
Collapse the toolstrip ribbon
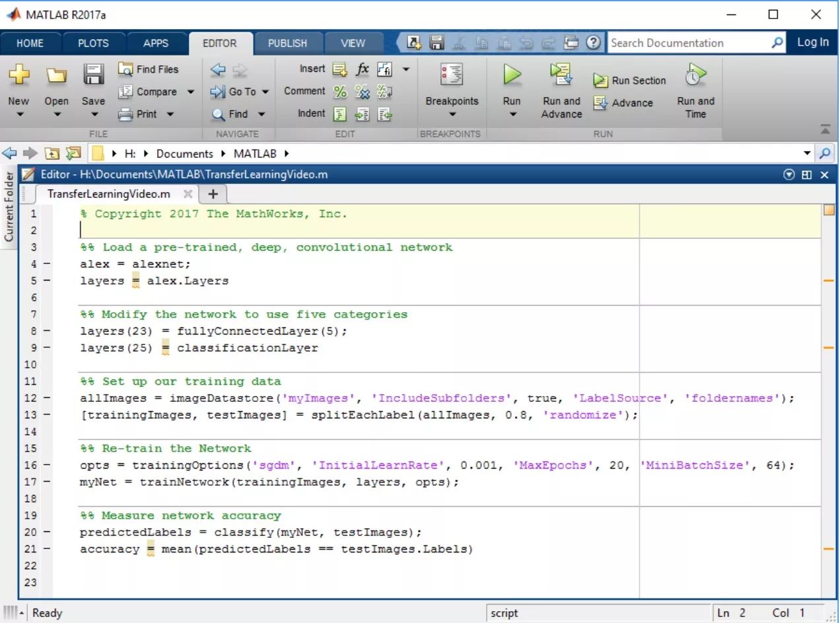pos(825,129)
